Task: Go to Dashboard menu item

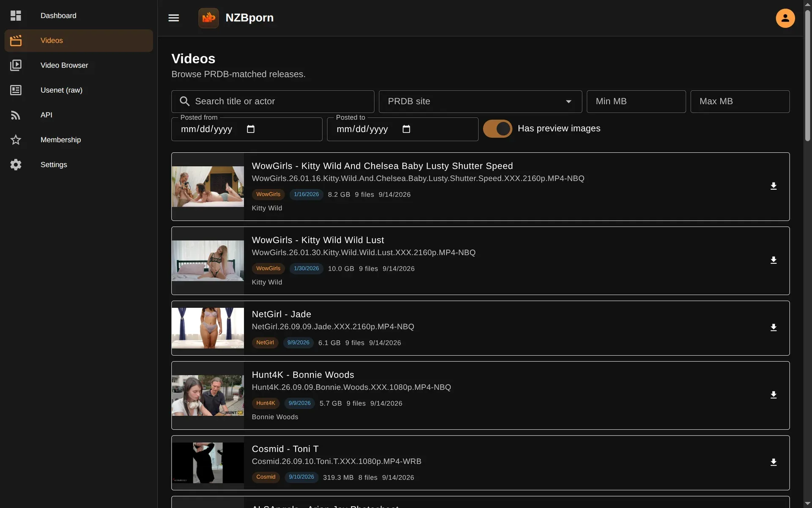Action: coord(79,16)
